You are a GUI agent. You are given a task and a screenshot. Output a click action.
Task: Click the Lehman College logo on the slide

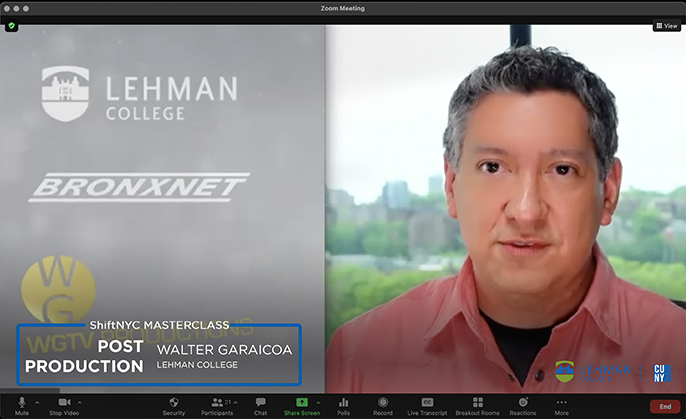[140, 94]
